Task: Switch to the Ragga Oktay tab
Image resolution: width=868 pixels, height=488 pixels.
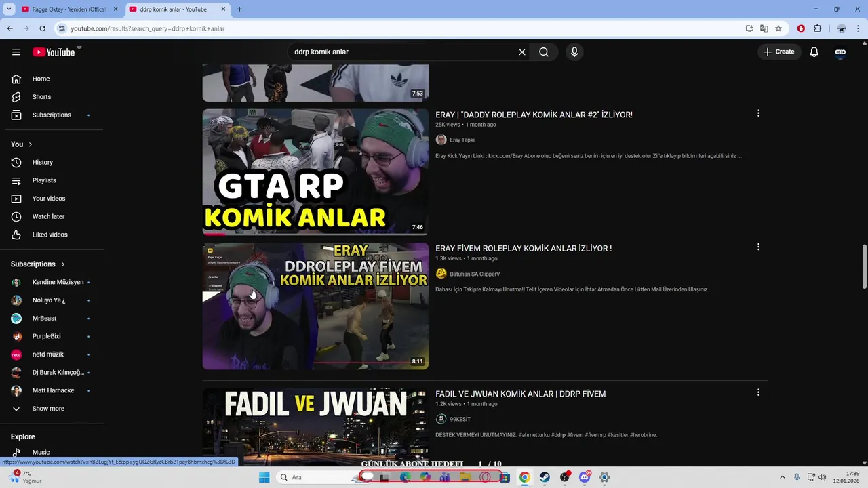Action: click(68, 9)
